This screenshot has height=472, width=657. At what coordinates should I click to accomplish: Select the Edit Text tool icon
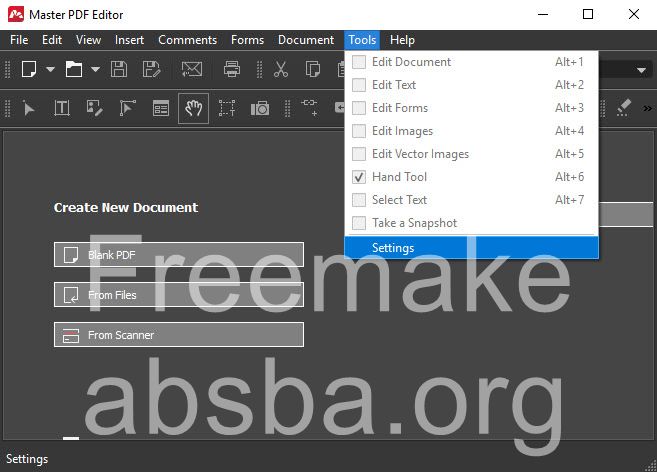pyautogui.click(x=62, y=109)
